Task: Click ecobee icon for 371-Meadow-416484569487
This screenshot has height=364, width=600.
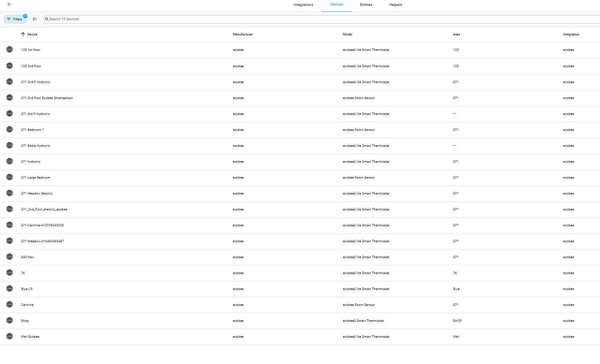Action: click(10, 241)
